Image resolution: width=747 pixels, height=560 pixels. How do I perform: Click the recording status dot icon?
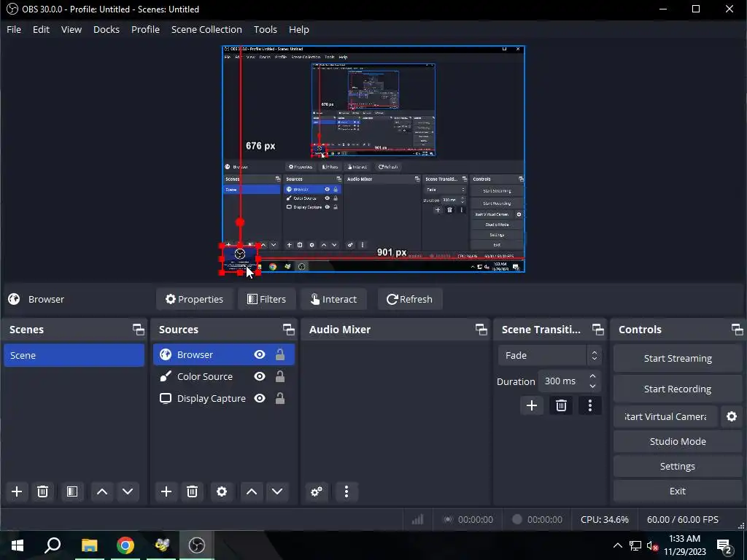click(517, 519)
